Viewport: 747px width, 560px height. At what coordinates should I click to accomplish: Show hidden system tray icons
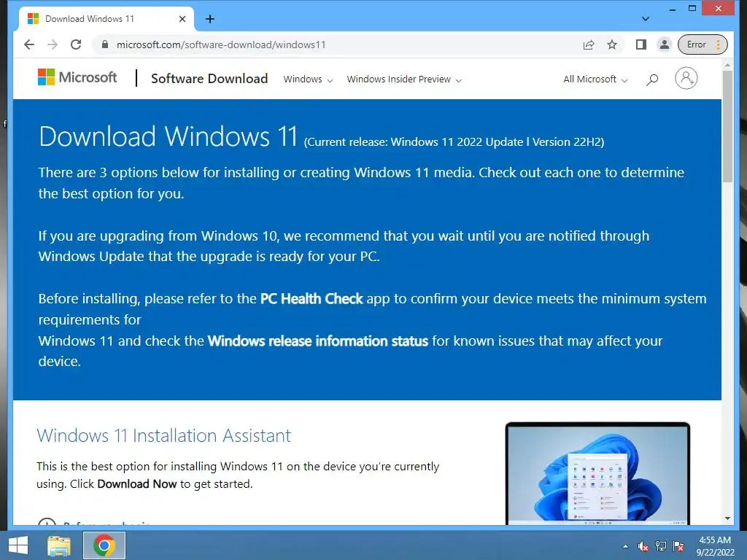[625, 546]
